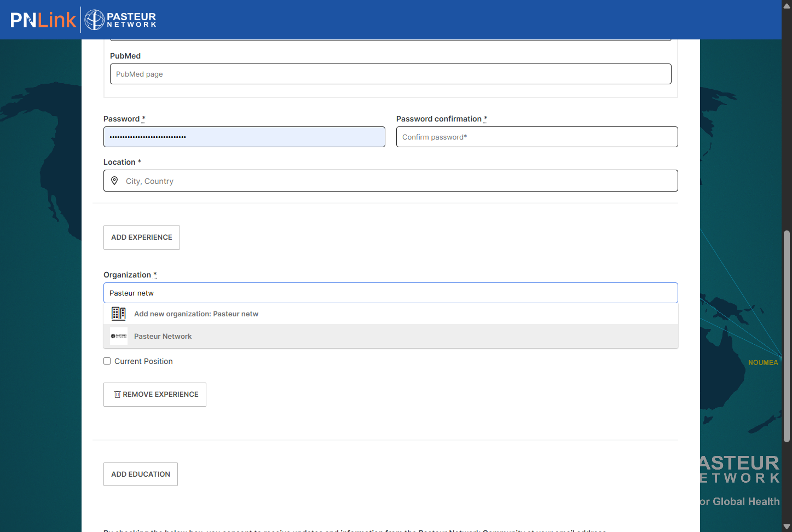Check the Current Position checkbox
Screen dimensions: 792x532
point(107,361)
